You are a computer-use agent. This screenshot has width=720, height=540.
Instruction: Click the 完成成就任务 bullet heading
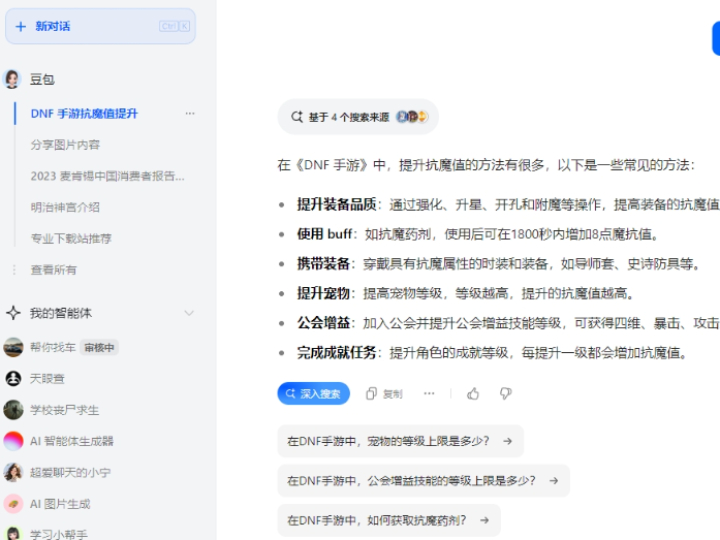click(x=337, y=353)
